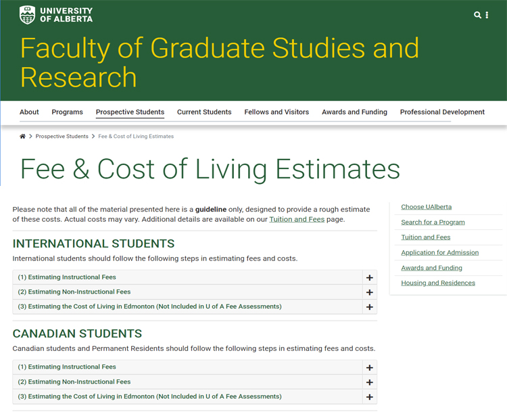The width and height of the screenshot is (507, 420).
Task: Expand Canadian (1) Estimating Instructional Fees row
Action: click(195, 367)
